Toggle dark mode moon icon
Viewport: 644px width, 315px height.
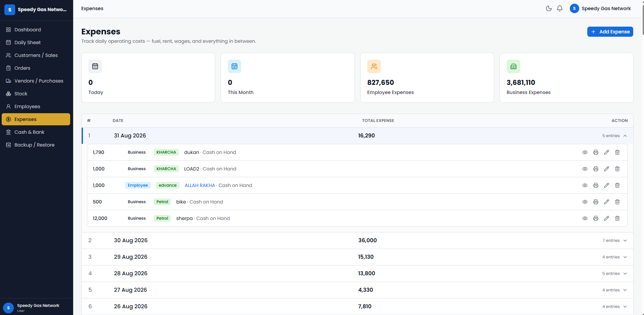[549, 8]
